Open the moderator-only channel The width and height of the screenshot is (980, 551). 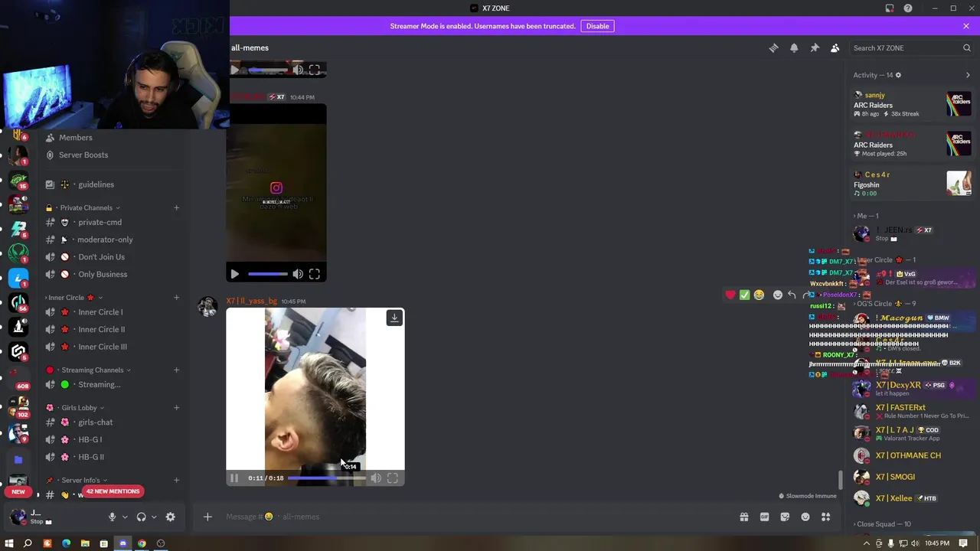105,240
